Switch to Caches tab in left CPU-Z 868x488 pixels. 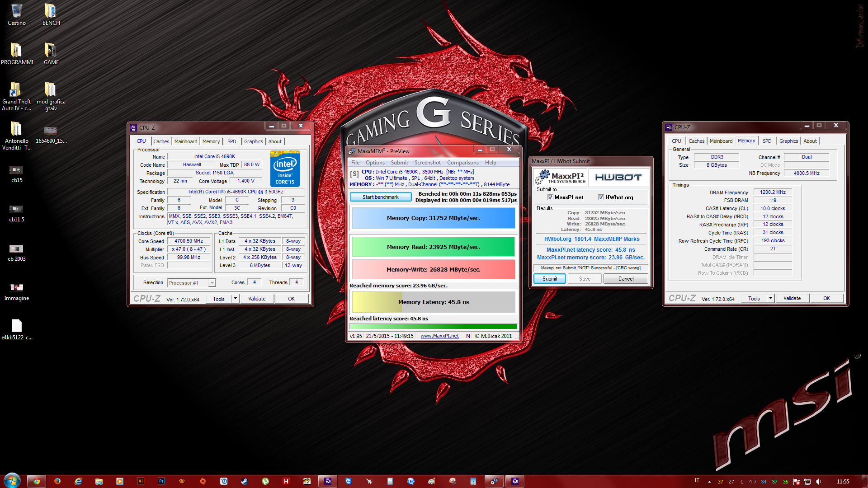click(161, 141)
